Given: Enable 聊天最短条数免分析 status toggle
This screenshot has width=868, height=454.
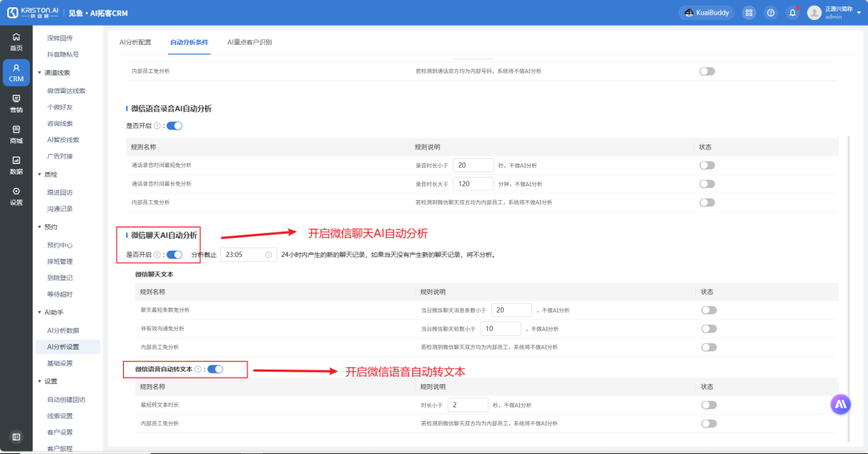Looking at the screenshot, I should [709, 310].
